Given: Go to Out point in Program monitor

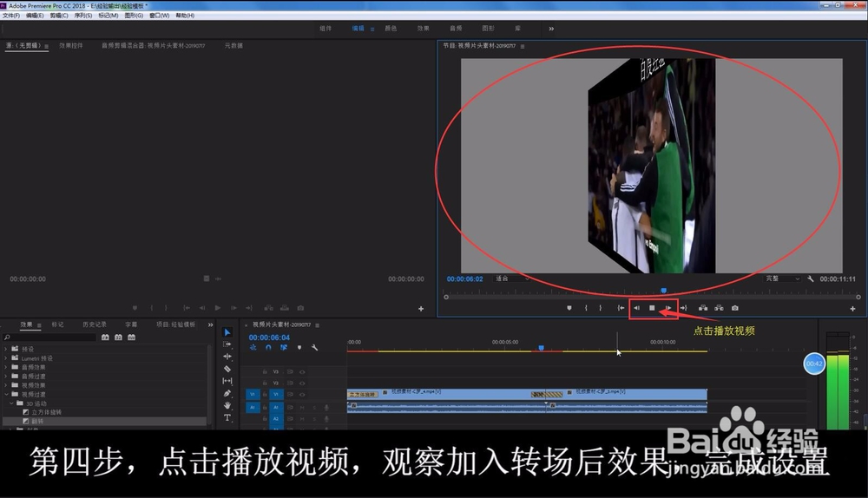Looking at the screenshot, I should 684,308.
